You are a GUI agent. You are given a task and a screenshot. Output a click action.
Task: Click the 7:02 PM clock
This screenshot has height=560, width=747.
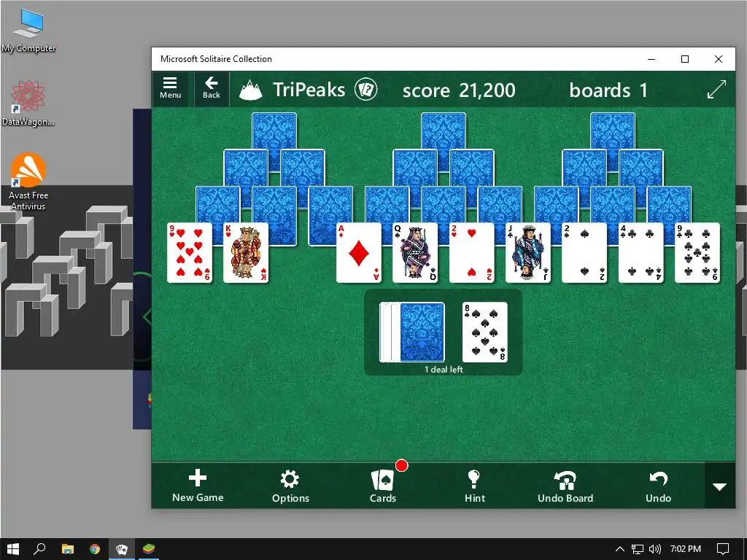point(686,549)
